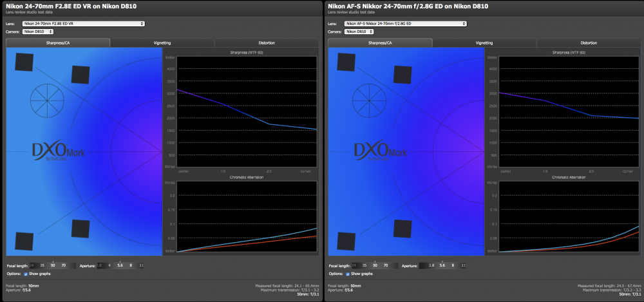Set left focal length slider to 24
The height and width of the screenshot is (302, 644).
click(32, 266)
